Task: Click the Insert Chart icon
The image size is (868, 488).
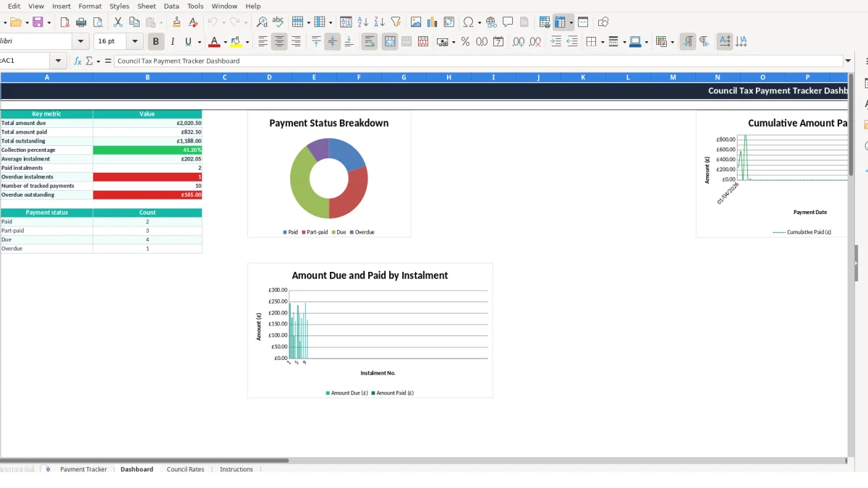Action: 433,22
